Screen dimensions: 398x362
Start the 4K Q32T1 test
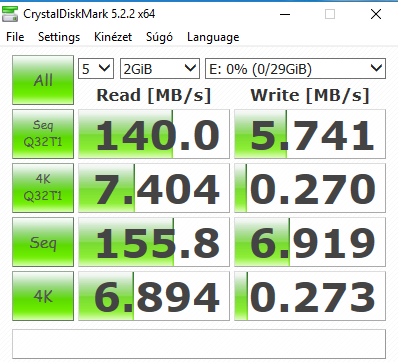pos(43,188)
